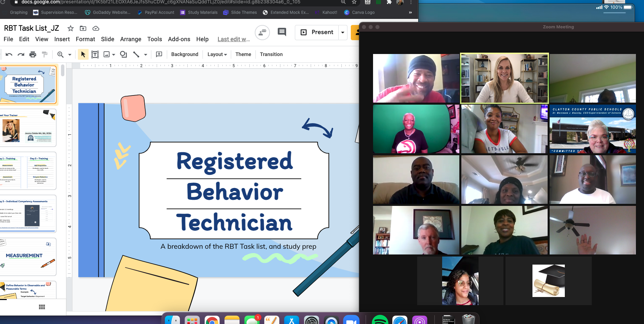Click the Zoom magnifier tool
Image resolution: width=644 pixels, height=324 pixels.
click(x=60, y=54)
